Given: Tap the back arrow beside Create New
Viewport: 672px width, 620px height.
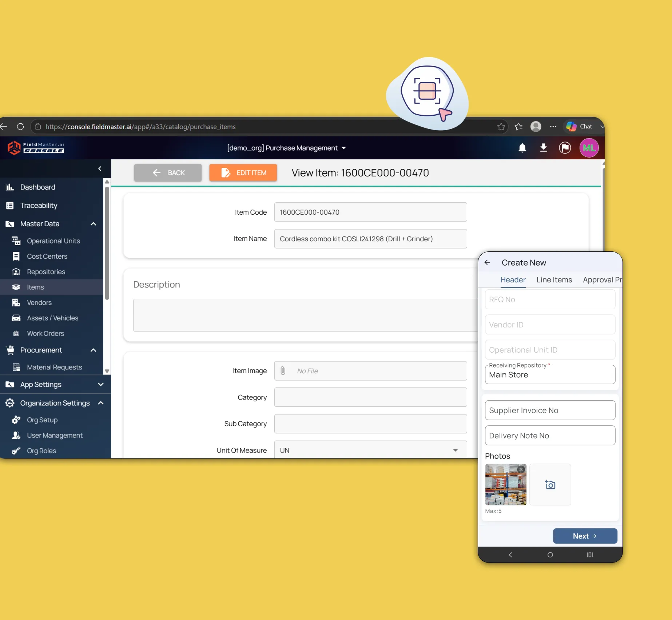Looking at the screenshot, I should 487,262.
